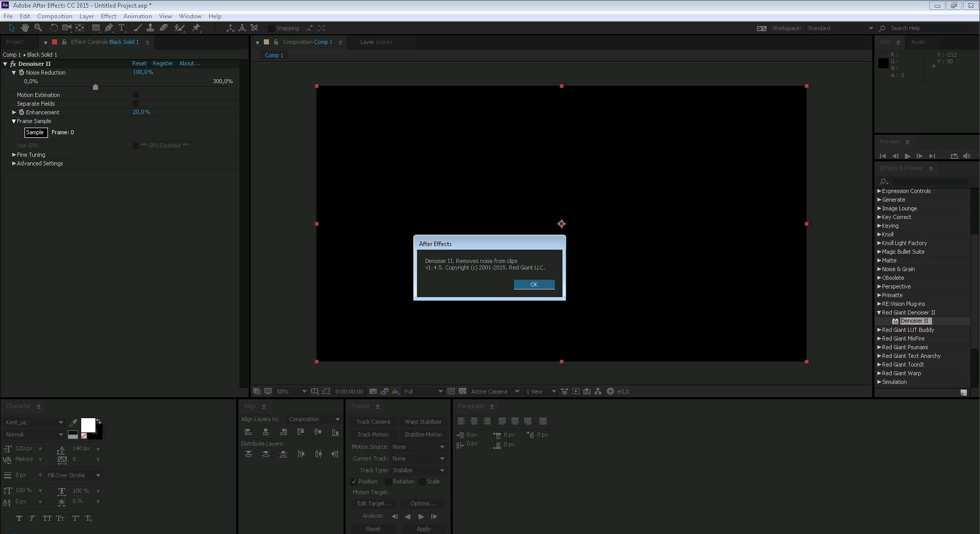Expand the Enhancement property
The height and width of the screenshot is (534, 980).
tap(14, 112)
